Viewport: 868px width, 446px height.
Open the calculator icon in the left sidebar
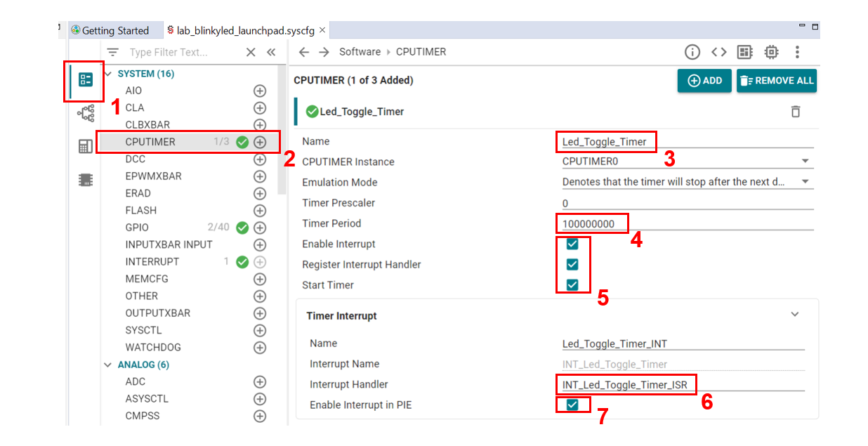coord(86,146)
